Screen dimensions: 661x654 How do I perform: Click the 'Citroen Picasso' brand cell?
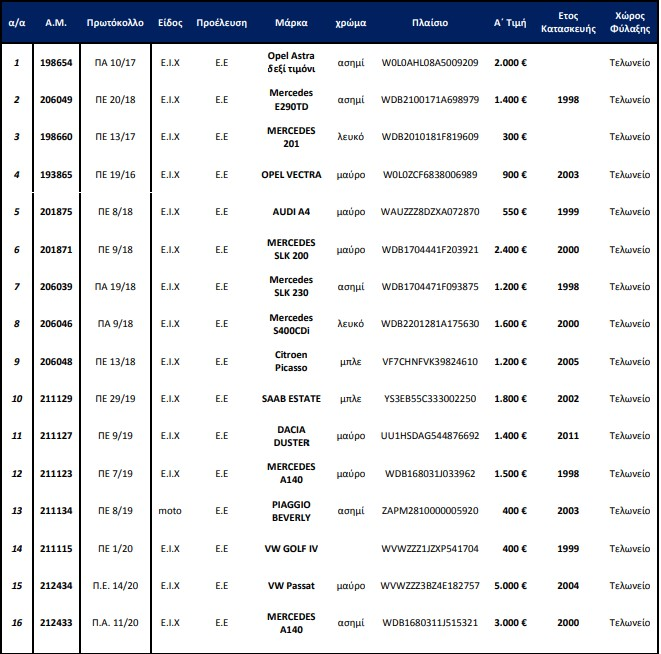click(x=291, y=361)
